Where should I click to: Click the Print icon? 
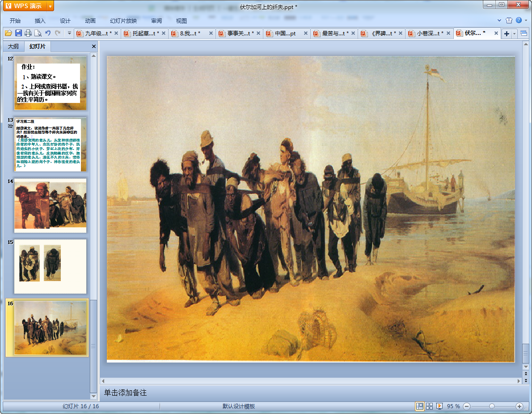tap(28, 33)
